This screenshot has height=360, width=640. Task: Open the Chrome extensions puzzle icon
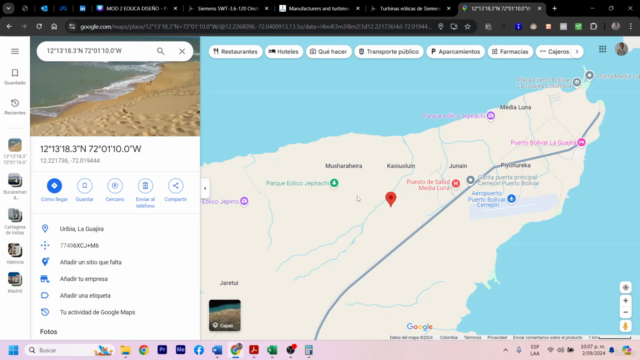(593, 27)
